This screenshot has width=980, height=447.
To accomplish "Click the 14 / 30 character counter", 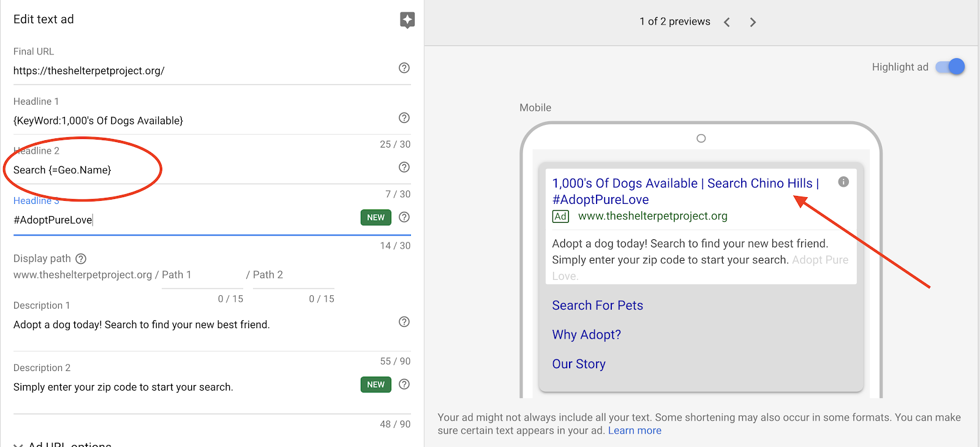I will pyautogui.click(x=395, y=246).
